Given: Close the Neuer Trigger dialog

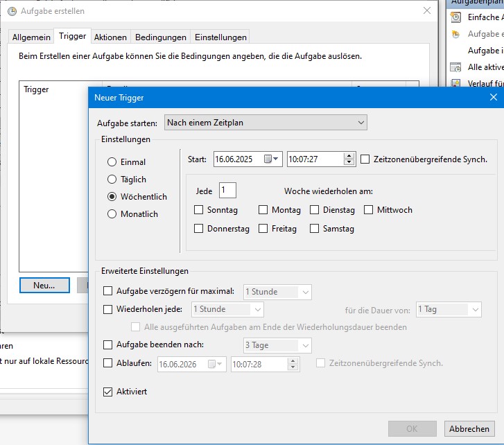Looking at the screenshot, I should coord(494,97).
